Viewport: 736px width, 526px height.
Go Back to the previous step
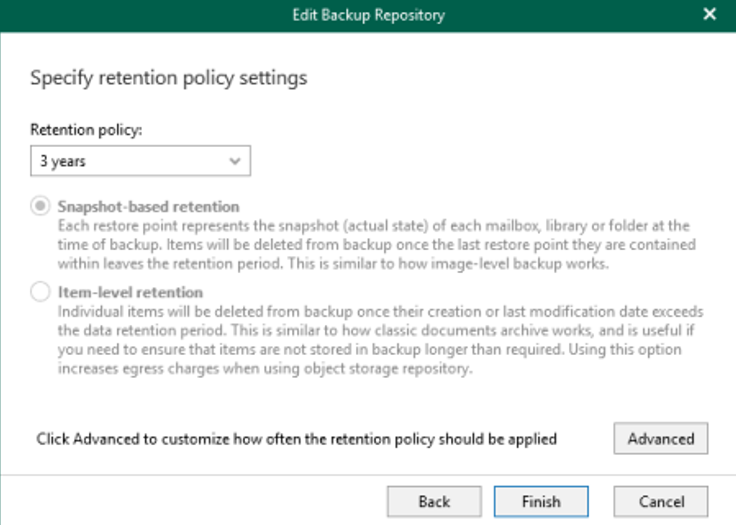coord(434,502)
